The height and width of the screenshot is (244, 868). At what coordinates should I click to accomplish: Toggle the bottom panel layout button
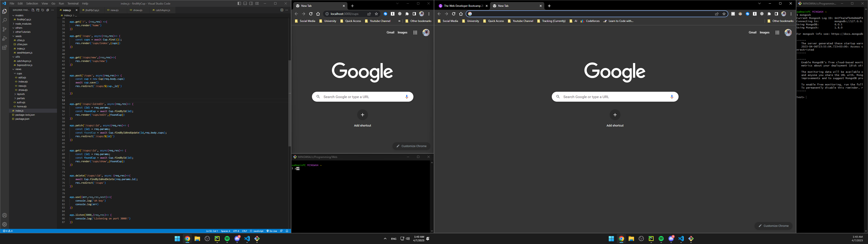245,3
